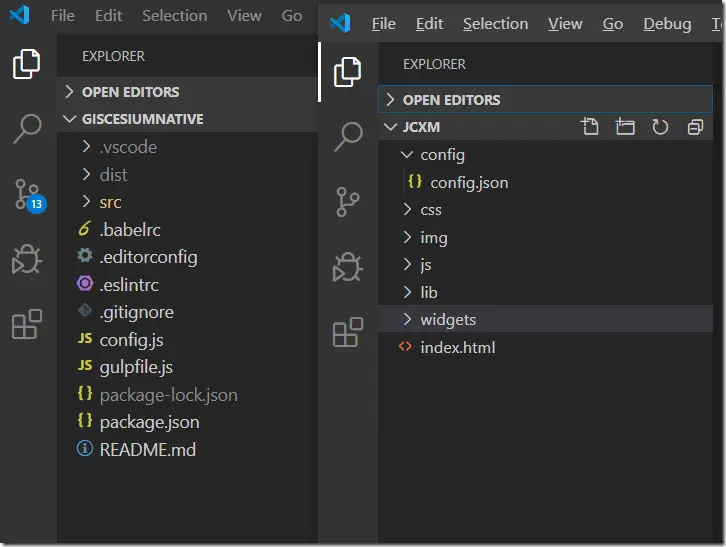Refresh the JCXM explorer tree
Viewport: 726px width, 547px height.
(660, 127)
